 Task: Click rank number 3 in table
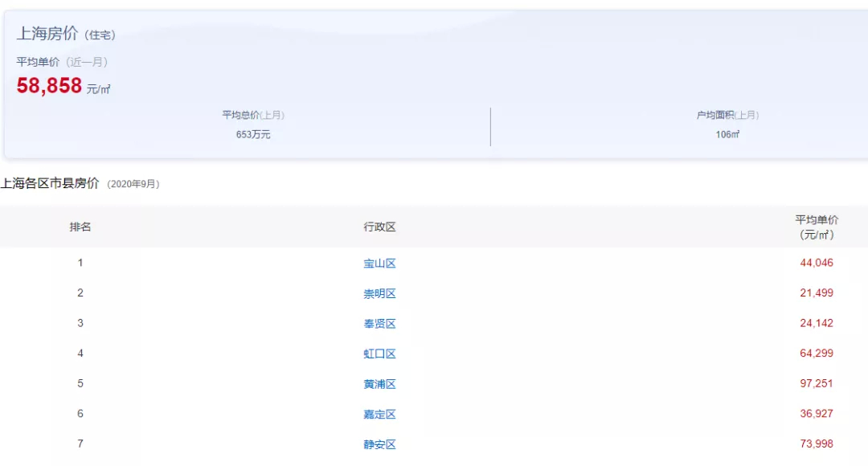point(80,323)
